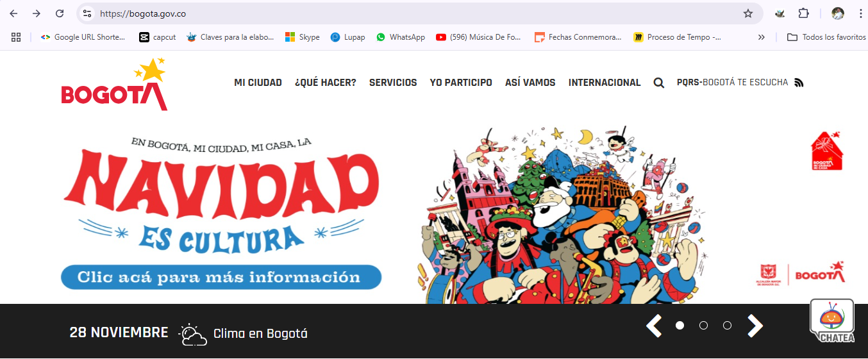Expand hidden bookmarks with double chevron
868x359 pixels.
(761, 37)
